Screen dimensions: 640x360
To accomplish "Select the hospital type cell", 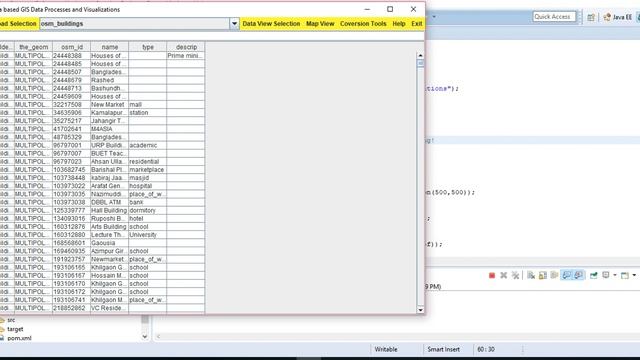I will [x=147, y=186].
